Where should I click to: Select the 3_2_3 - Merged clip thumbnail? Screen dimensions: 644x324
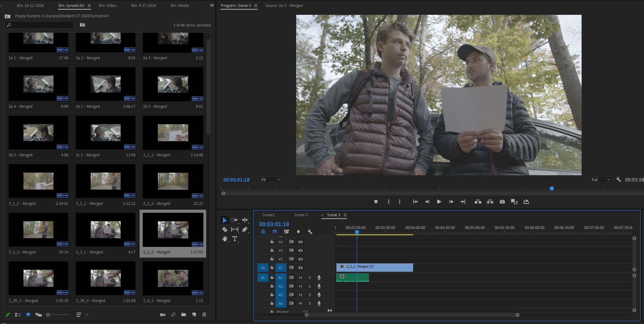click(38, 229)
